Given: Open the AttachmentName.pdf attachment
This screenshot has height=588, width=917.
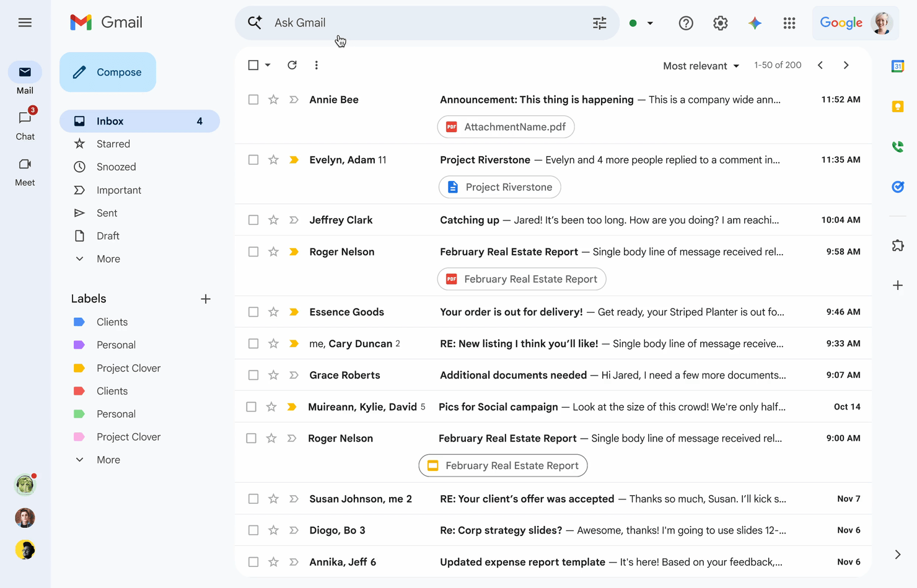Looking at the screenshot, I should click(x=506, y=126).
